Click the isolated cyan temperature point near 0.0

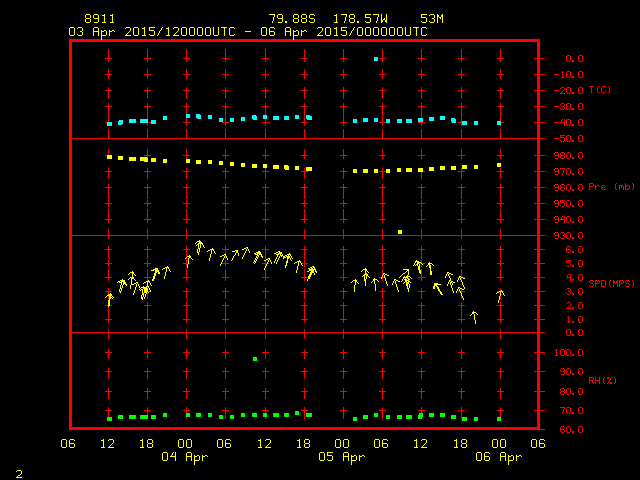click(376, 59)
